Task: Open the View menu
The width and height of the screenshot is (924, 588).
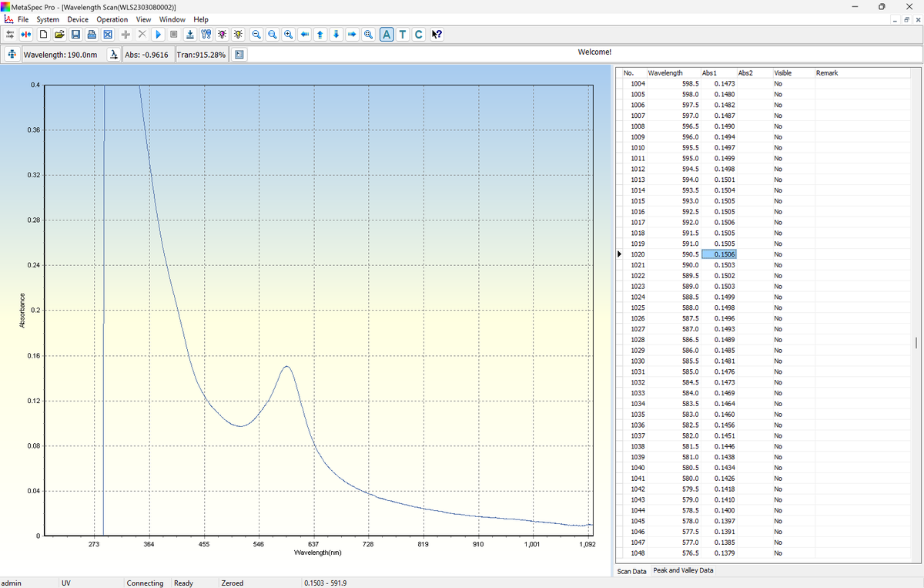Action: pyautogui.click(x=143, y=19)
